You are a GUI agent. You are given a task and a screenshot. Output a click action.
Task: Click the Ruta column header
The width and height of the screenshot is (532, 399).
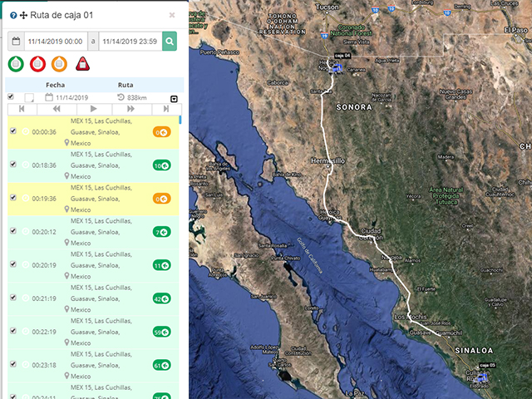pos(126,85)
